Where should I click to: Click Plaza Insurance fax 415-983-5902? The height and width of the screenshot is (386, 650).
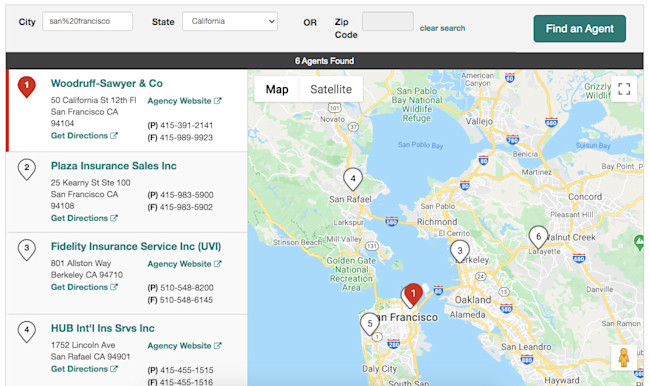click(186, 207)
